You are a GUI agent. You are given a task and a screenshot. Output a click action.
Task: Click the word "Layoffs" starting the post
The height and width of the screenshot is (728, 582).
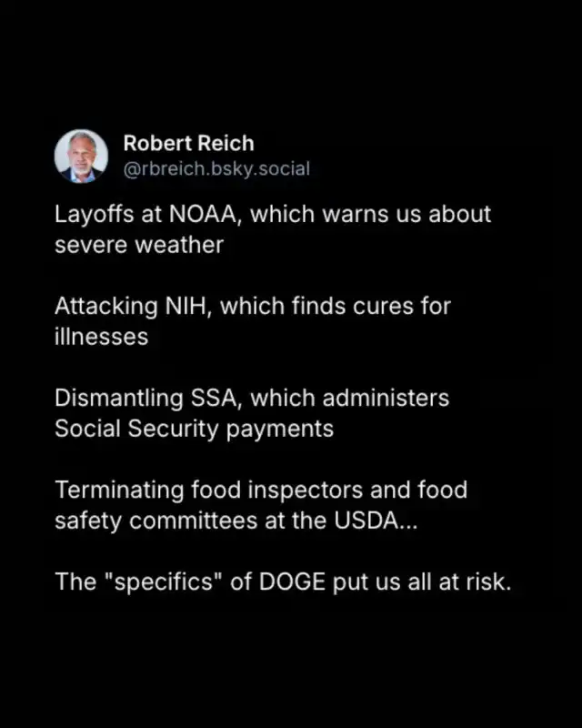pos(95,215)
